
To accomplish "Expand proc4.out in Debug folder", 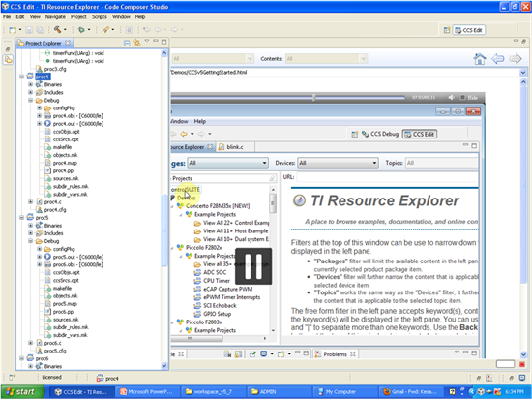I will click(40, 124).
